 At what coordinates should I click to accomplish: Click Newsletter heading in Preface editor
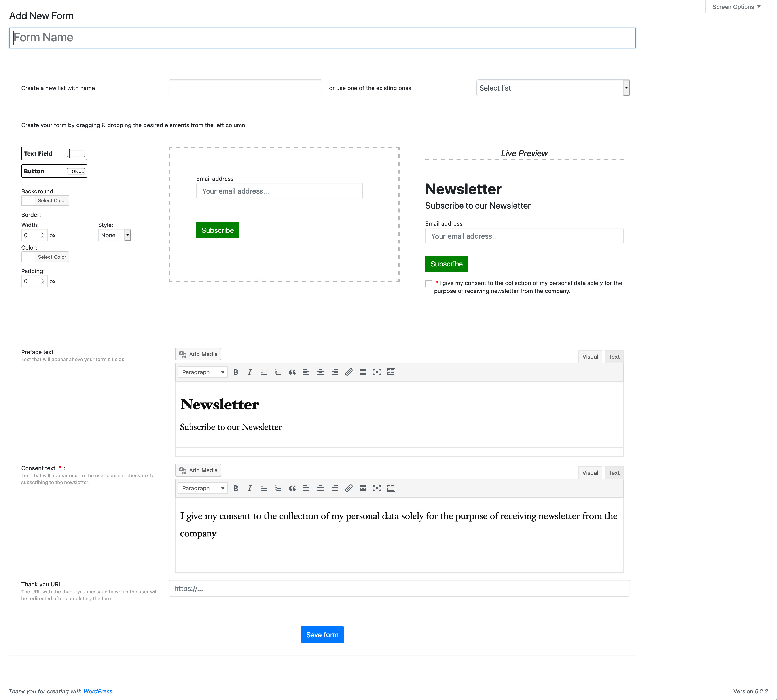pos(219,404)
